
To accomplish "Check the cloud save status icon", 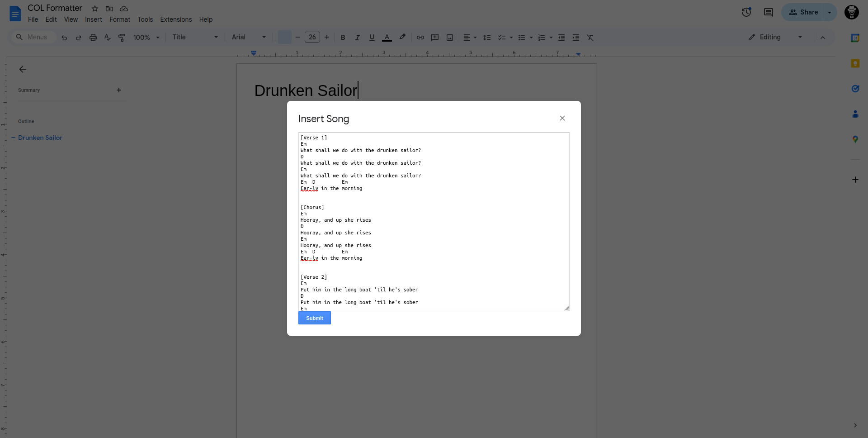I will (x=124, y=9).
